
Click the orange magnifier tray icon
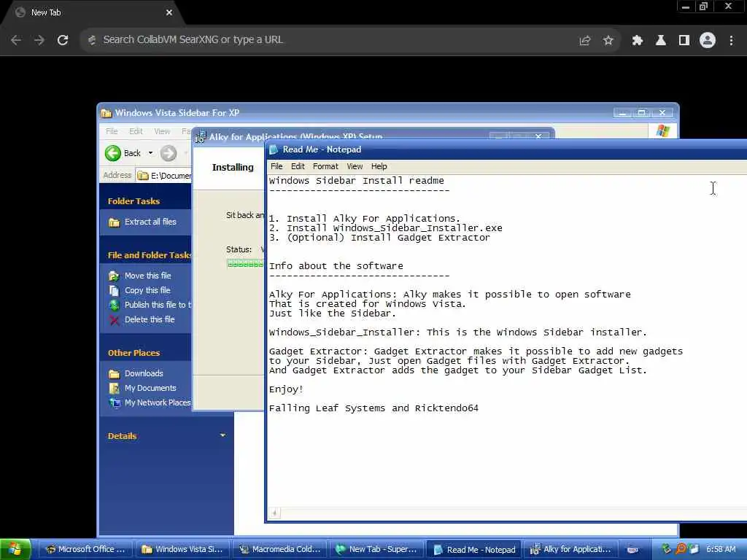pos(681,549)
